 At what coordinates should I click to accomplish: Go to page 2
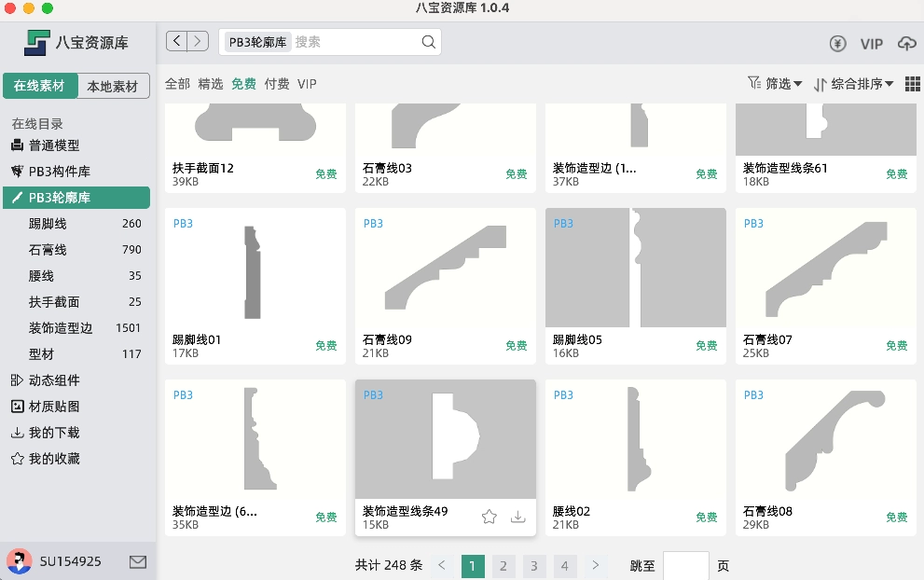pos(503,565)
